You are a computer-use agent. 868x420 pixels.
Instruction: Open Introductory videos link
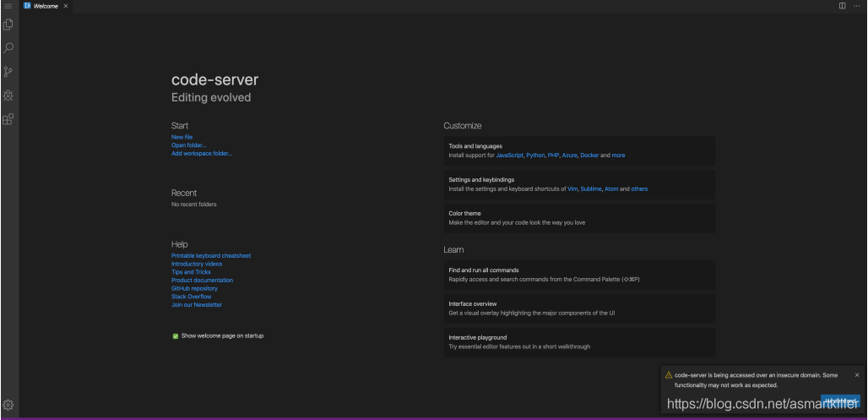pyautogui.click(x=197, y=264)
